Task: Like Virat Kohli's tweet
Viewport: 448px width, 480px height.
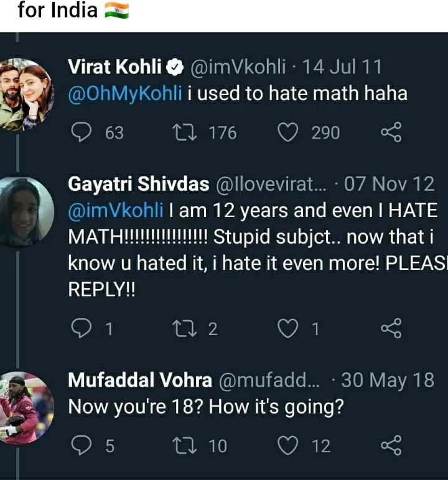Action: pyautogui.click(x=287, y=132)
